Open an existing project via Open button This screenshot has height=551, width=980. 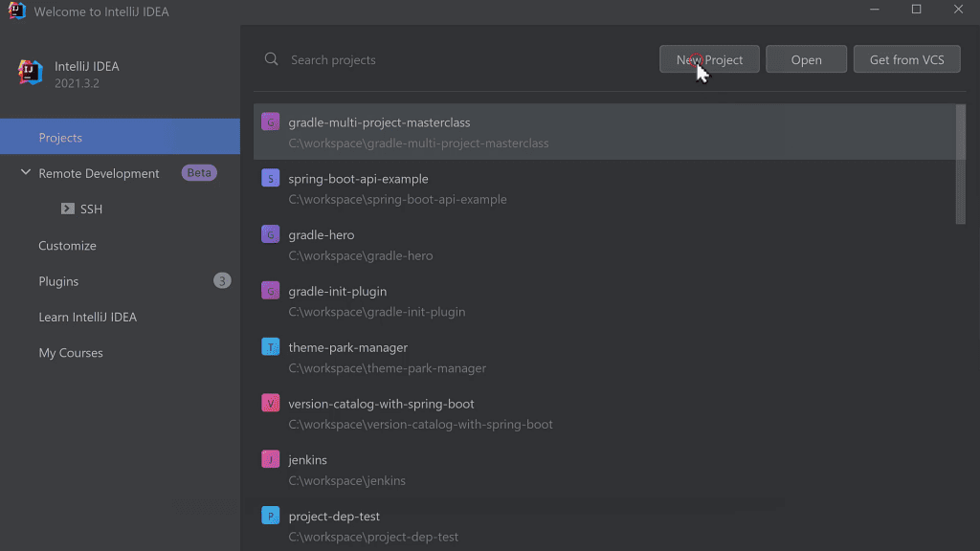(806, 58)
